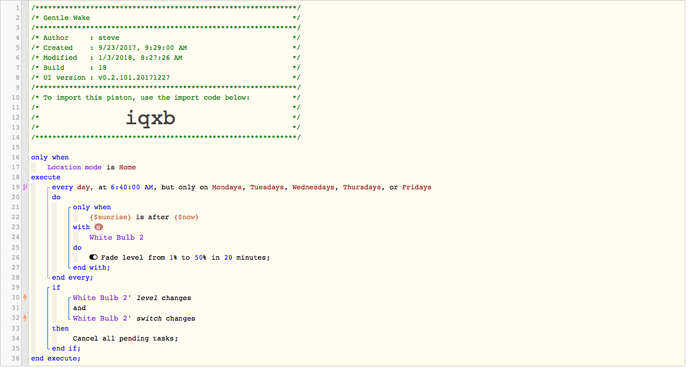Click the UI version "v0.2.101.20171227"
The width and height of the screenshot is (690, 370).
pos(134,77)
